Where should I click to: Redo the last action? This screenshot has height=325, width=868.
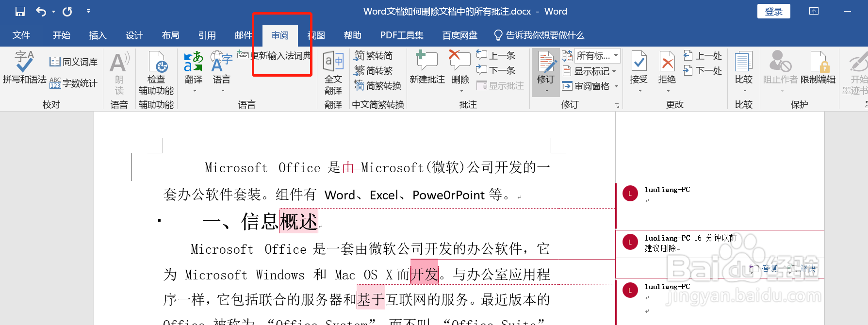point(67,11)
